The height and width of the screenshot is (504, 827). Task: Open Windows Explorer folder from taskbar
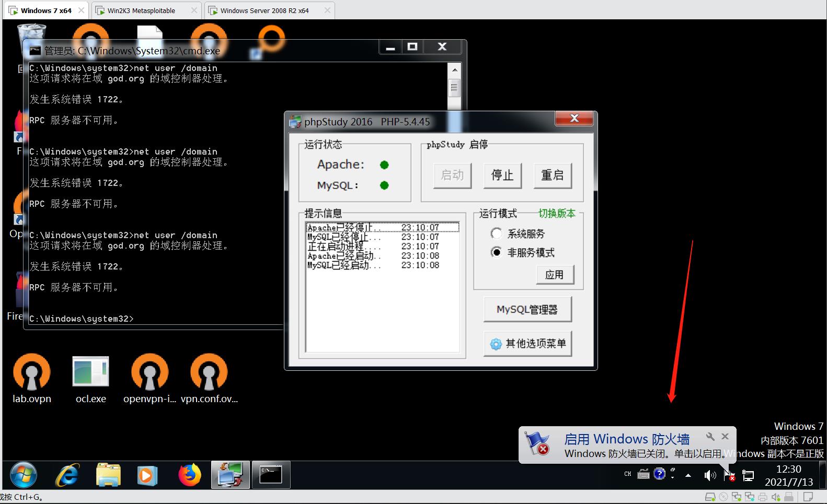coord(109,475)
